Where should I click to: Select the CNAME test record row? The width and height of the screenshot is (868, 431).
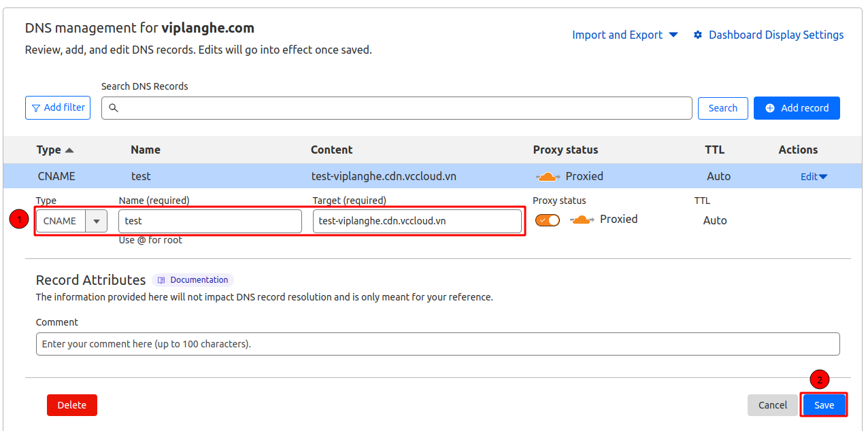[x=433, y=176]
